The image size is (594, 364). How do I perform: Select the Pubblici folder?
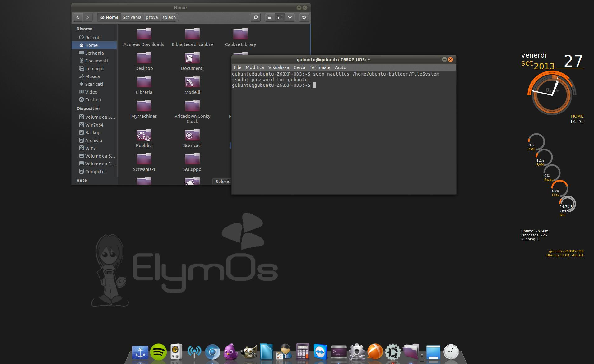[144, 138]
